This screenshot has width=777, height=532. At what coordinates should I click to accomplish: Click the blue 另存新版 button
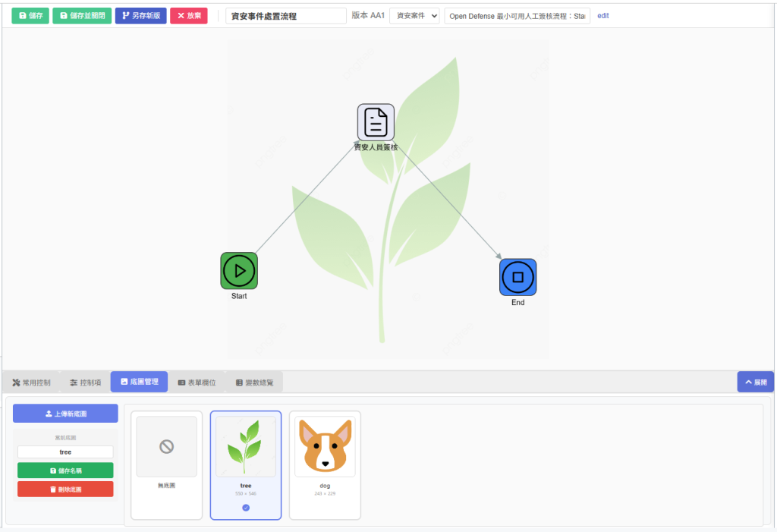pyautogui.click(x=140, y=16)
